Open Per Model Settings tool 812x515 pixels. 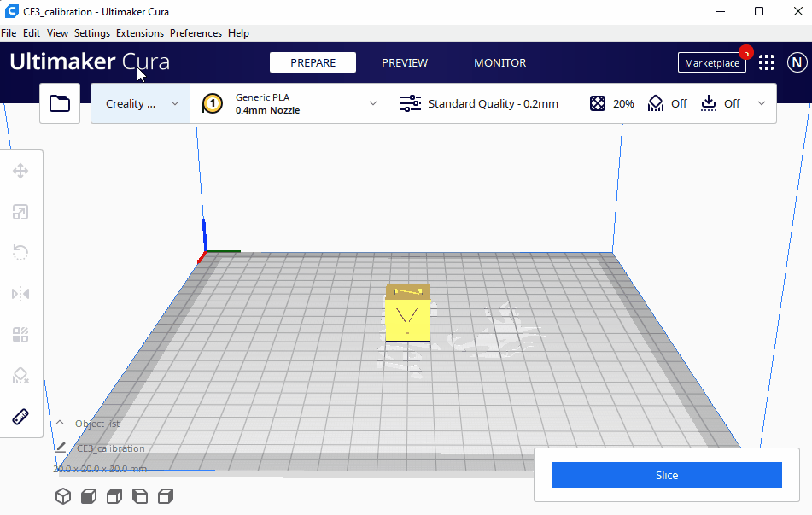click(20, 335)
